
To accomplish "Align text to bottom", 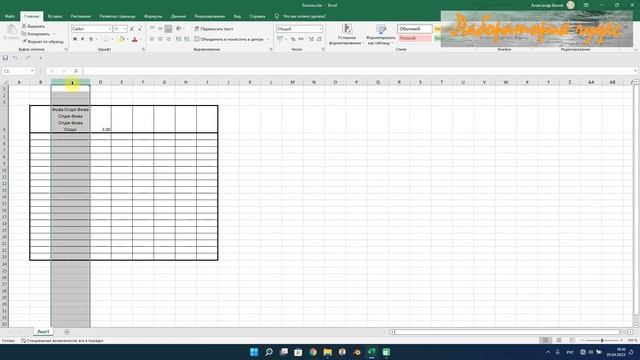I will [168, 29].
